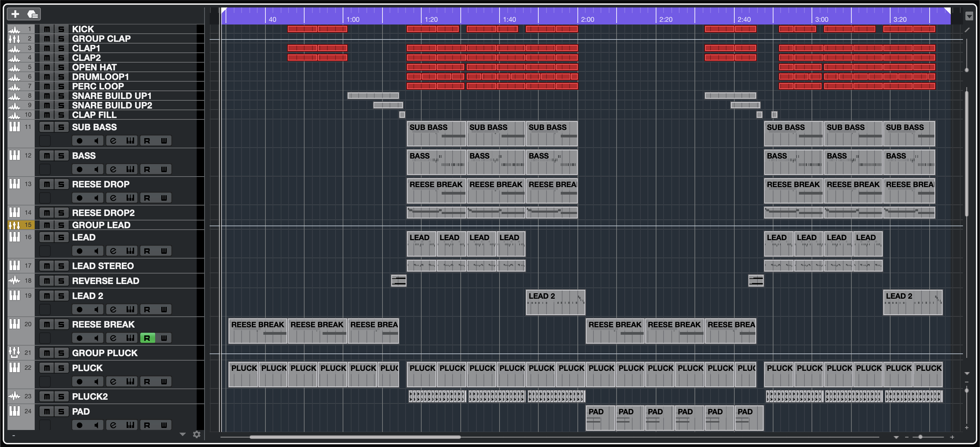Image resolution: width=980 pixels, height=447 pixels.
Task: Mute the KICK track
Action: 47,29
